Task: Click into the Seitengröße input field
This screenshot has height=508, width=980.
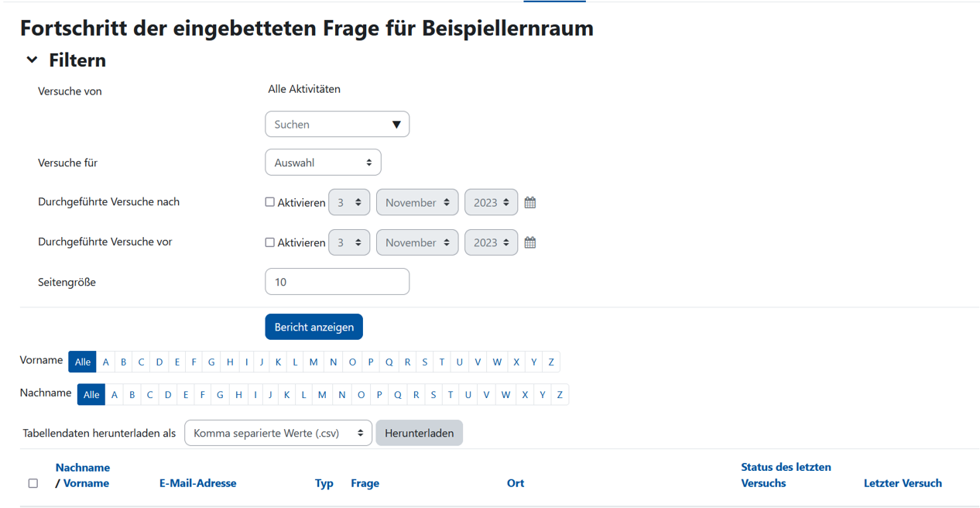Action: coord(337,282)
